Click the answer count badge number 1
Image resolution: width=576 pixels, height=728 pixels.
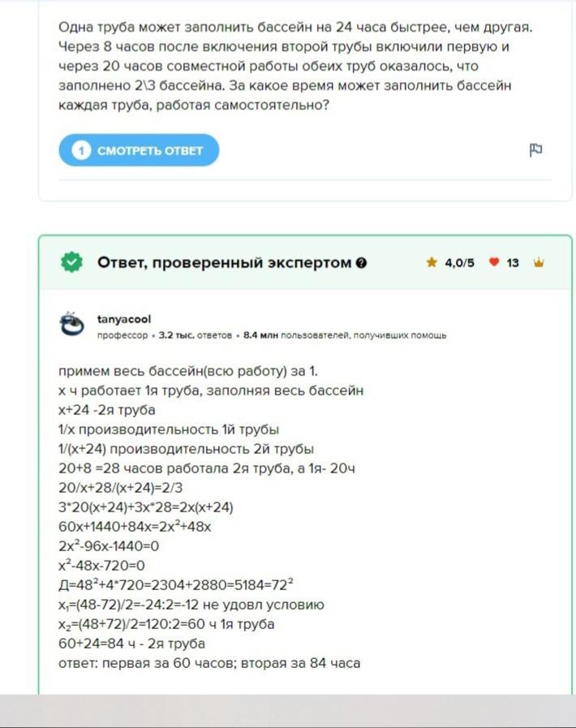point(81,150)
